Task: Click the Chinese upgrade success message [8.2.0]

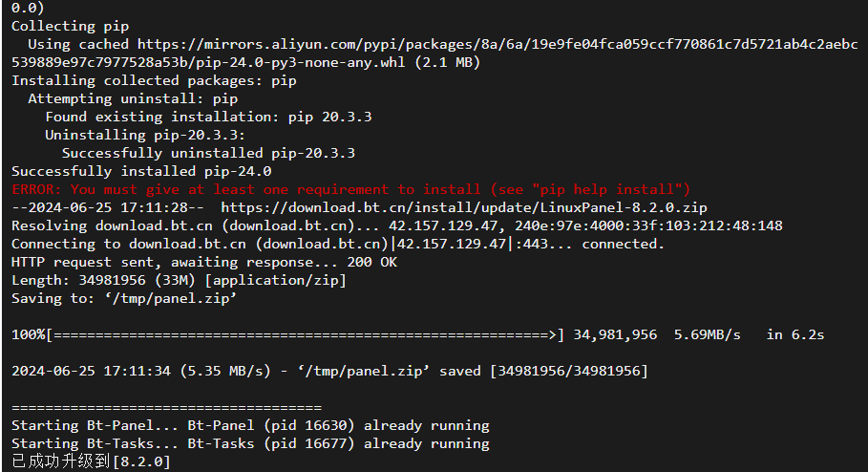Action: 91,461
